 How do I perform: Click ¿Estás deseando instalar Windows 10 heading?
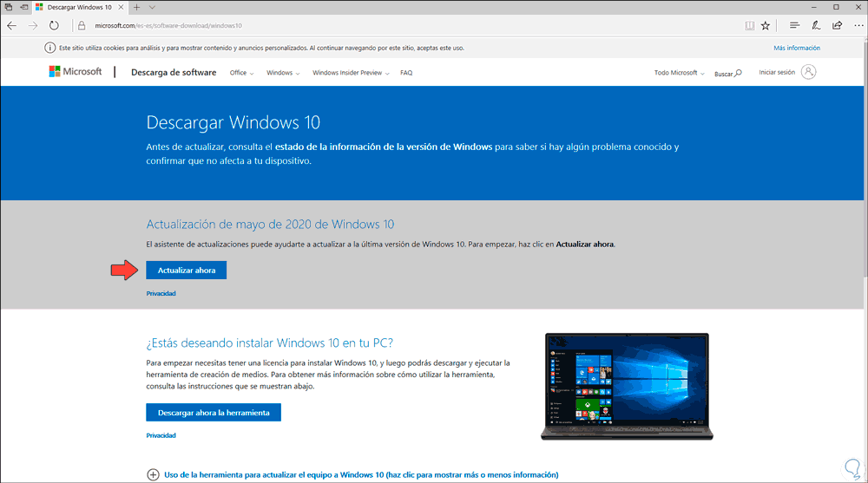[270, 343]
